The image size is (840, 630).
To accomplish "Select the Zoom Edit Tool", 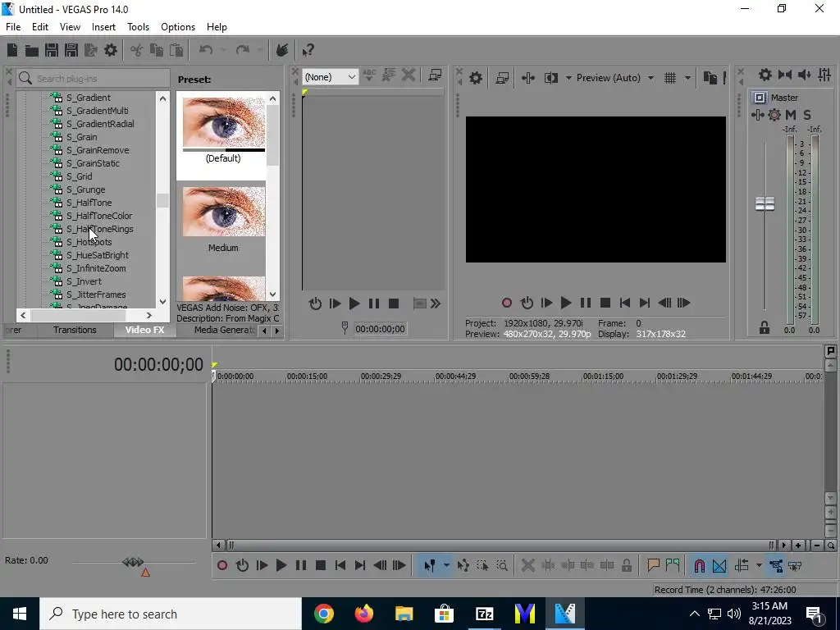I will coord(502,566).
